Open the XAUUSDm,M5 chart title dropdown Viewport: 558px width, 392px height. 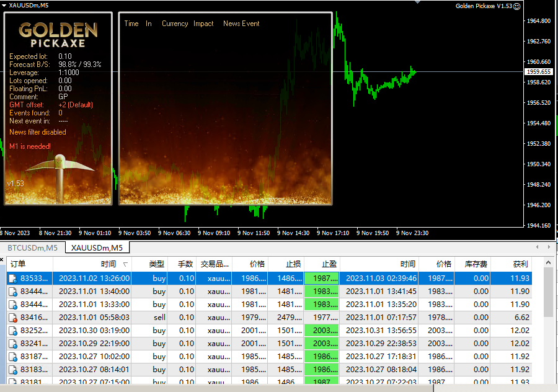point(4,6)
